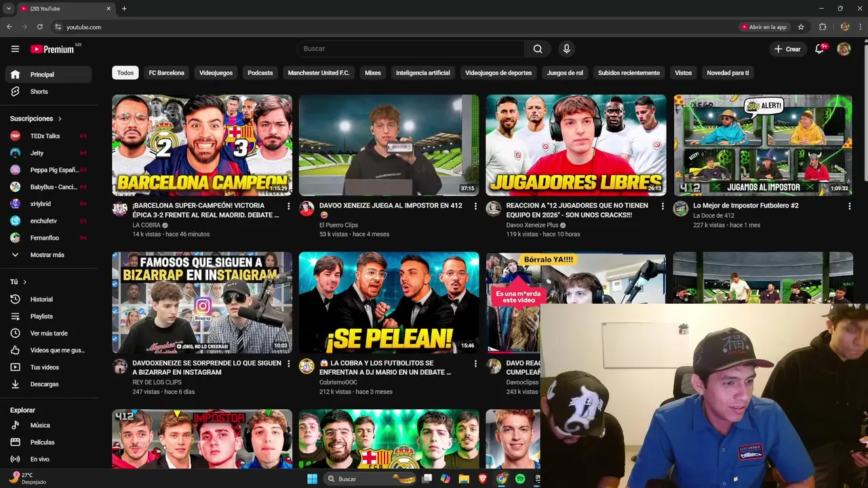Open Playlists in sidebar

click(47, 316)
